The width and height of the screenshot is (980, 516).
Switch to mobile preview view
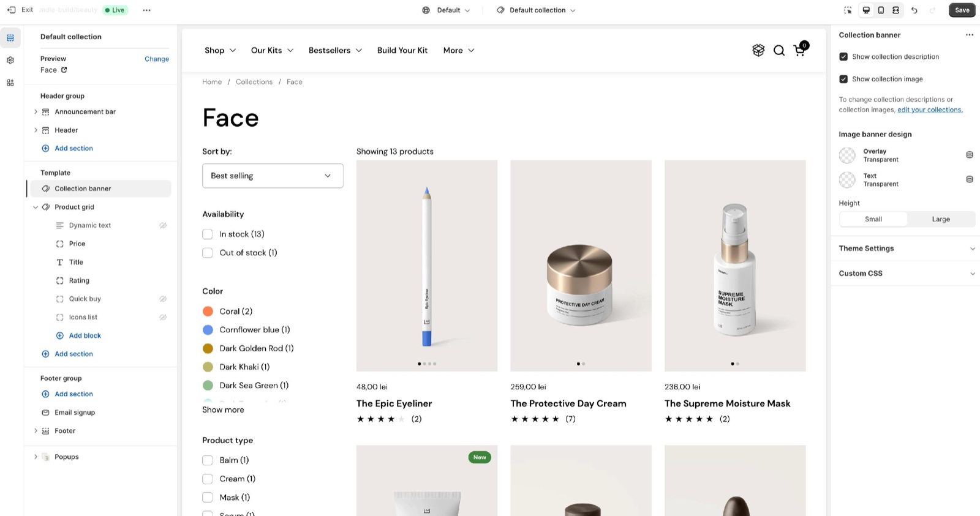tap(881, 10)
